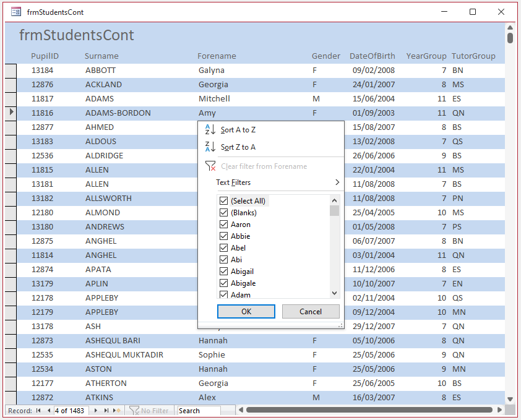The image size is (521, 420).
Task: Click filter popup resize grip
Action: pyautogui.click(x=340, y=325)
